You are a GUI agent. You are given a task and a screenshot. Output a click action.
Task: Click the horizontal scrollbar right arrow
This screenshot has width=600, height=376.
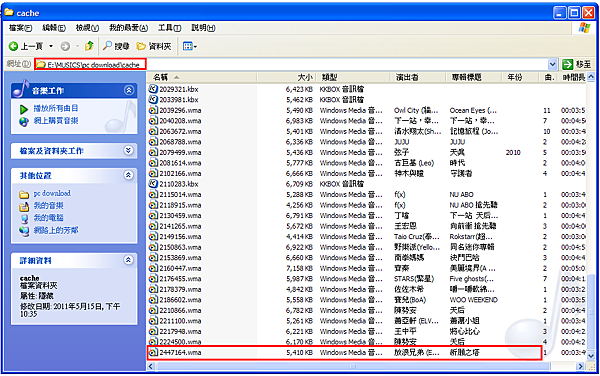coord(580,366)
